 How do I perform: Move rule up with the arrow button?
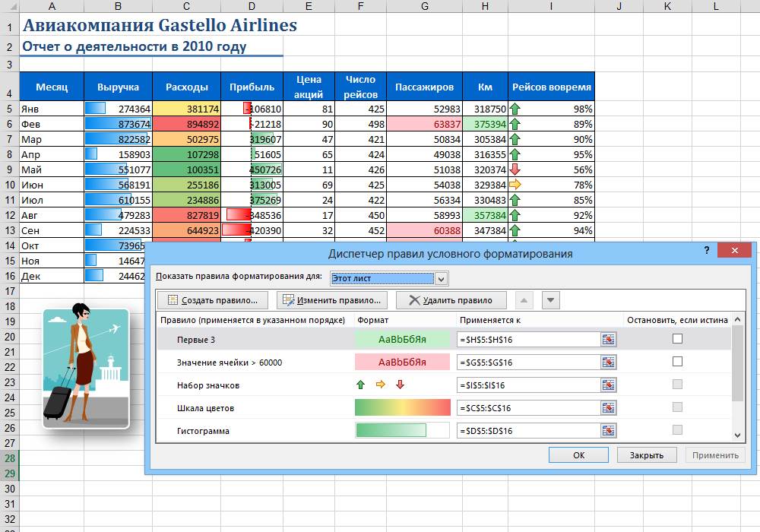[x=524, y=300]
